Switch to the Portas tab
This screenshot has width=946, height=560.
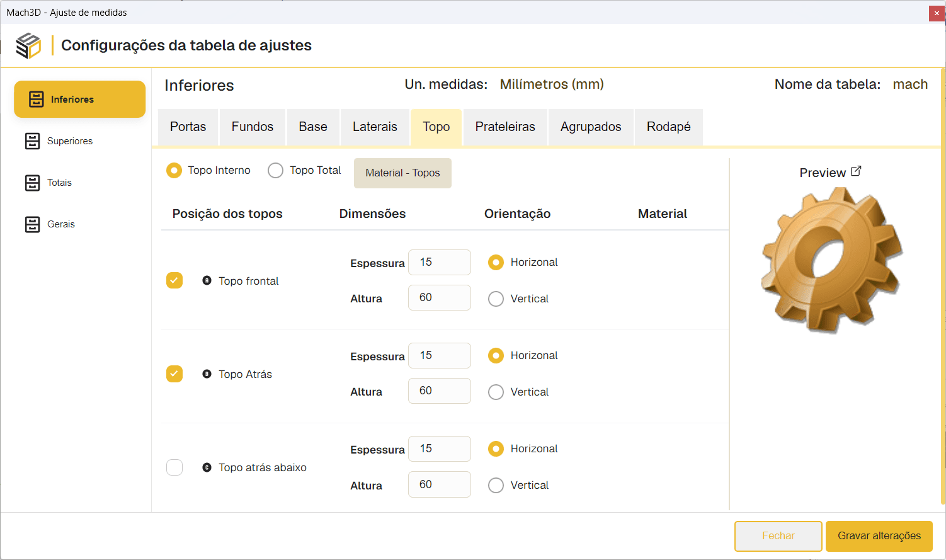coord(188,127)
